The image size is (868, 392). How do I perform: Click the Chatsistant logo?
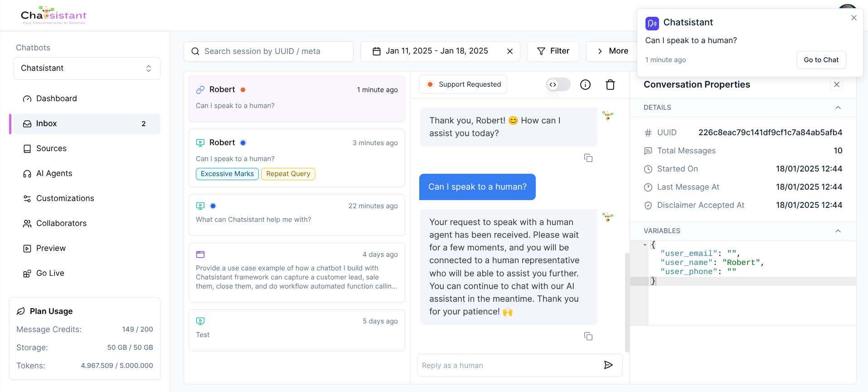click(53, 15)
